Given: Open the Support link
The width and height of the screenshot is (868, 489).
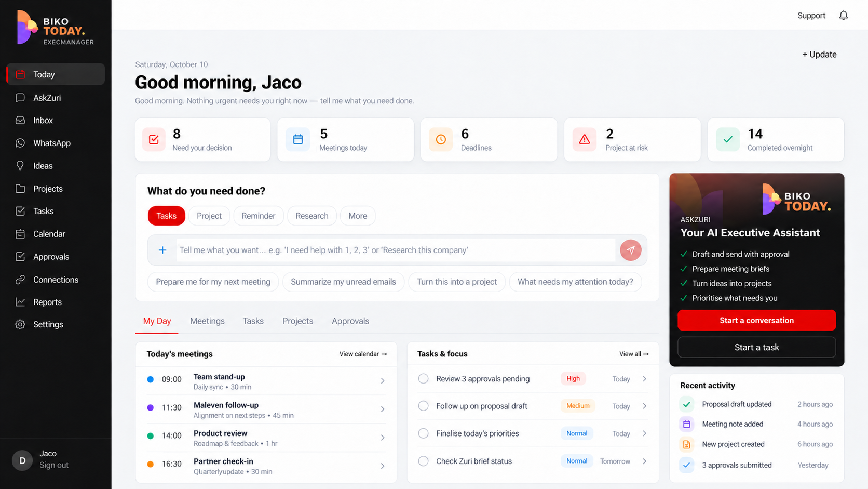Looking at the screenshot, I should [811, 16].
